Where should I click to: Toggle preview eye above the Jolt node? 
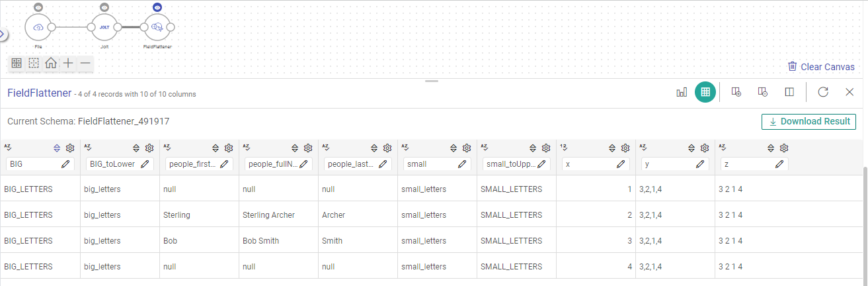point(104,7)
